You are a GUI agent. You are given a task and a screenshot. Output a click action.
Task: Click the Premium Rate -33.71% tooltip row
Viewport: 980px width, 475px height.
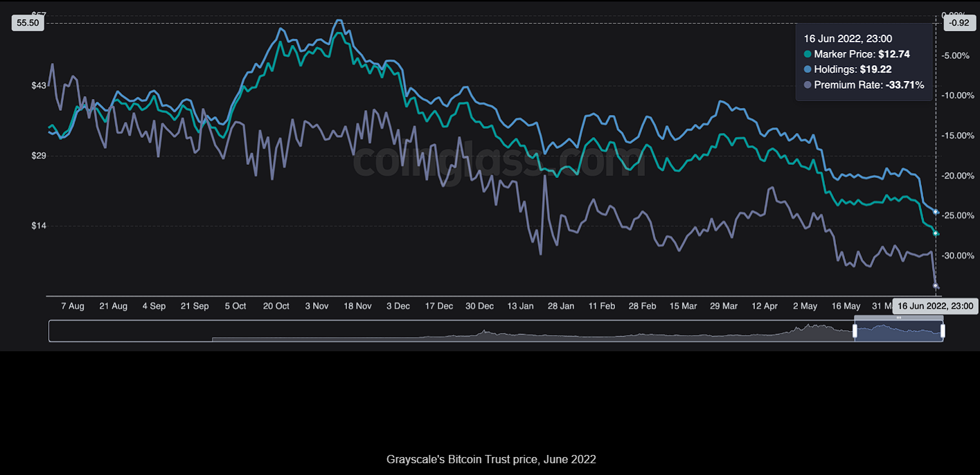click(x=864, y=85)
